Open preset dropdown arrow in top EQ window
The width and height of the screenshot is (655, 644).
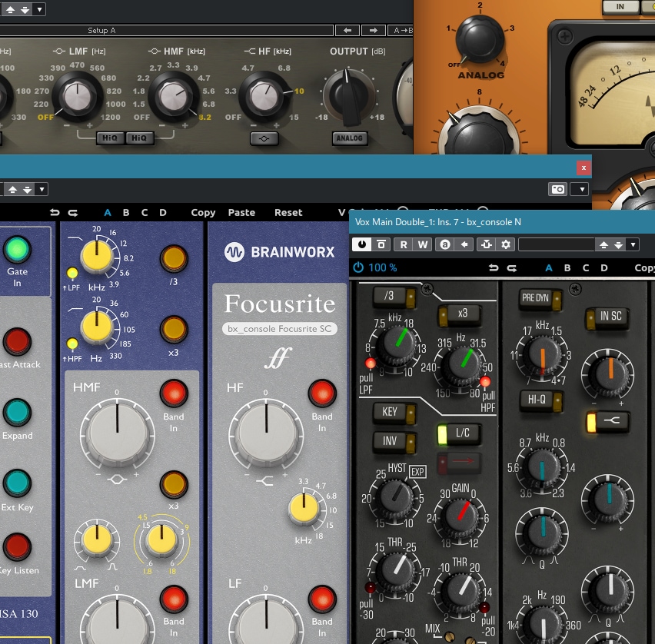(39, 9)
